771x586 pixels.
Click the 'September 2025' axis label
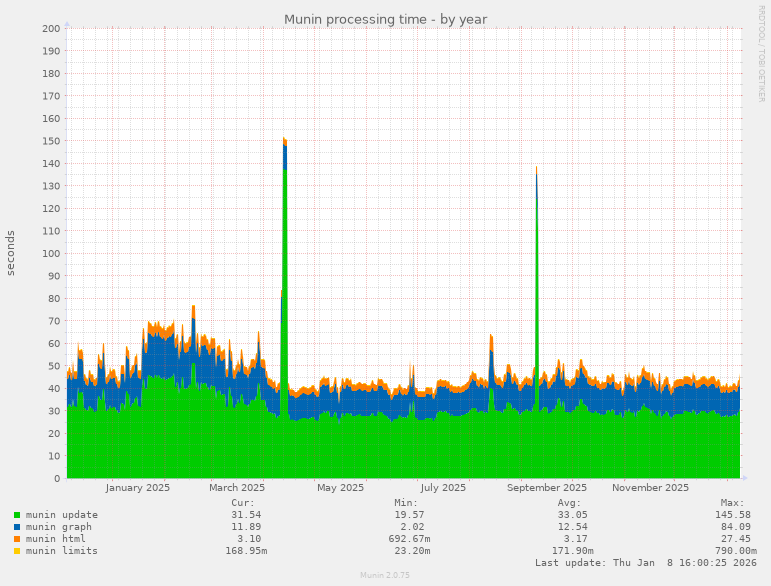coord(547,488)
